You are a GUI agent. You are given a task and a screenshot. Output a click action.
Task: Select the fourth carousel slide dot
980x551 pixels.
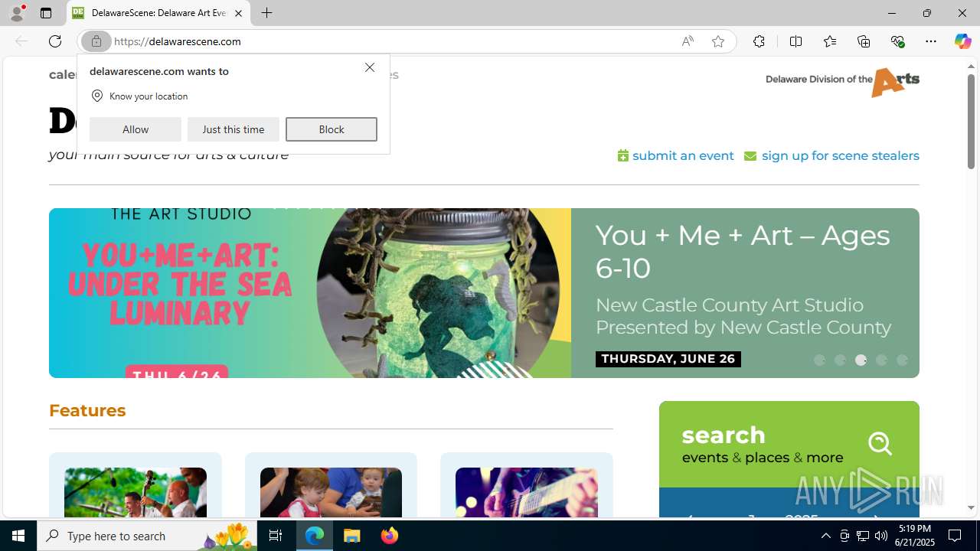pos(881,360)
